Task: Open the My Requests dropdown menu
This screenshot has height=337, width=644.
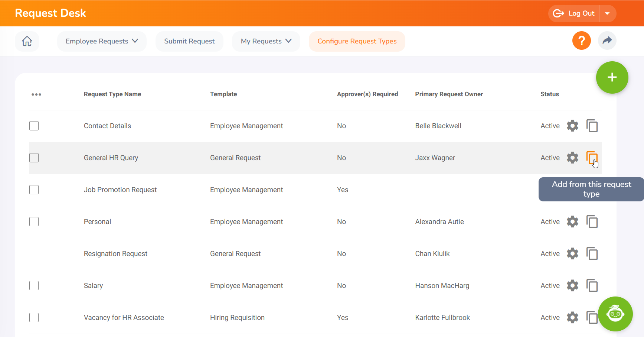Action: [266, 41]
